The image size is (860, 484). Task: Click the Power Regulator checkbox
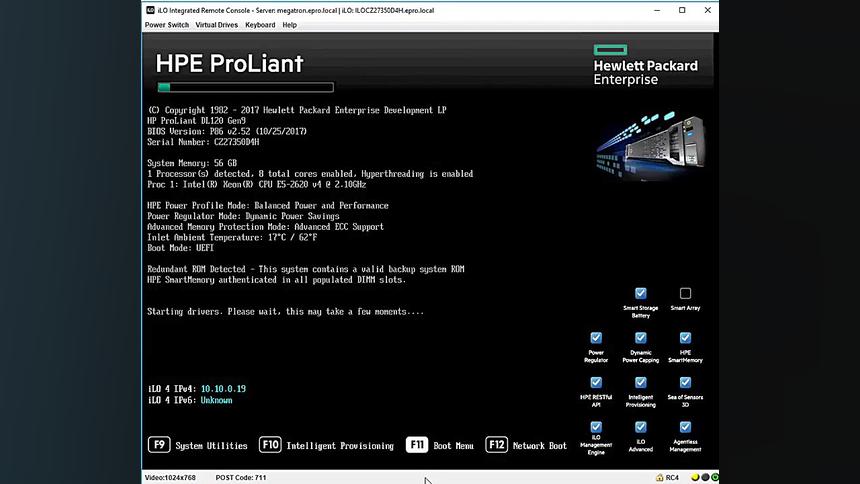tap(596, 337)
